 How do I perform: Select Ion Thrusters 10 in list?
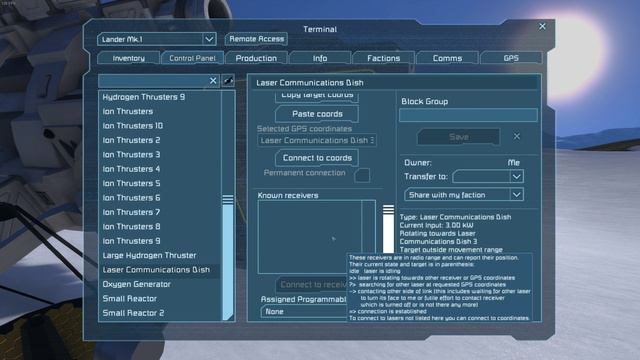pos(159,126)
